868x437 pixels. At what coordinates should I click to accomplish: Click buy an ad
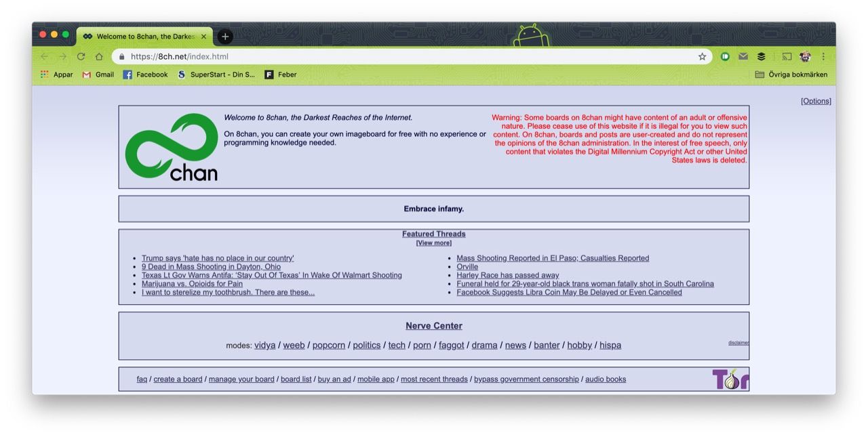[x=334, y=379]
